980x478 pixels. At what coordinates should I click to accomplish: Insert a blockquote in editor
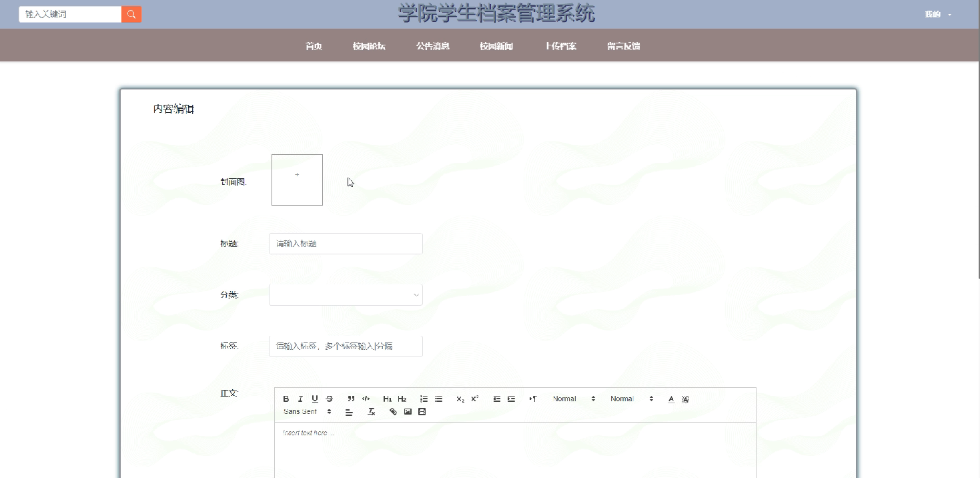click(351, 399)
